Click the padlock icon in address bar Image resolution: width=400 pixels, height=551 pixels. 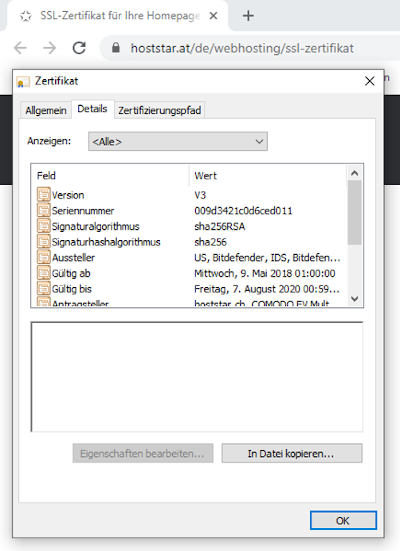116,47
